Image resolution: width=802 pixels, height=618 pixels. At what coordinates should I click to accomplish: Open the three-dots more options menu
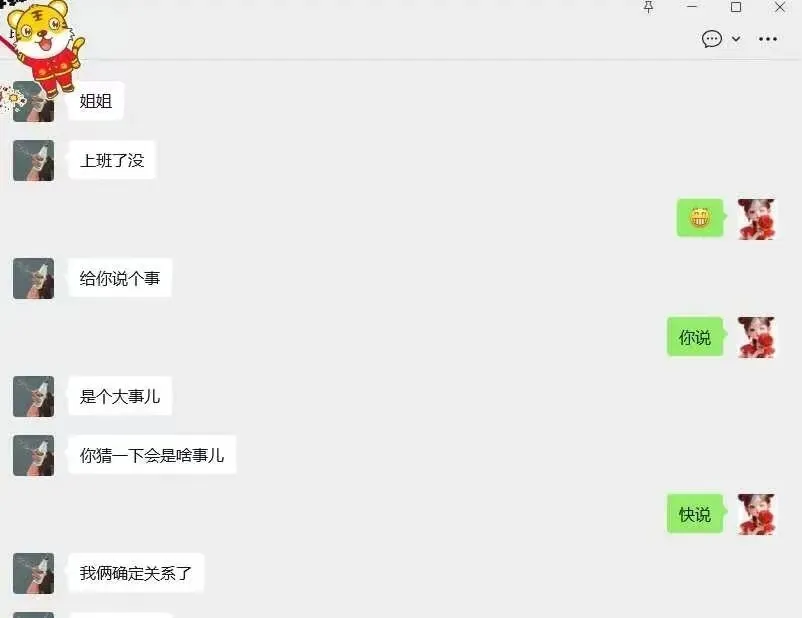768,39
